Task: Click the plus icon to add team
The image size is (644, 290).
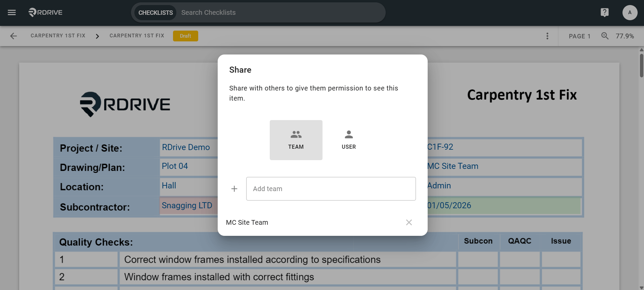Action: click(234, 189)
